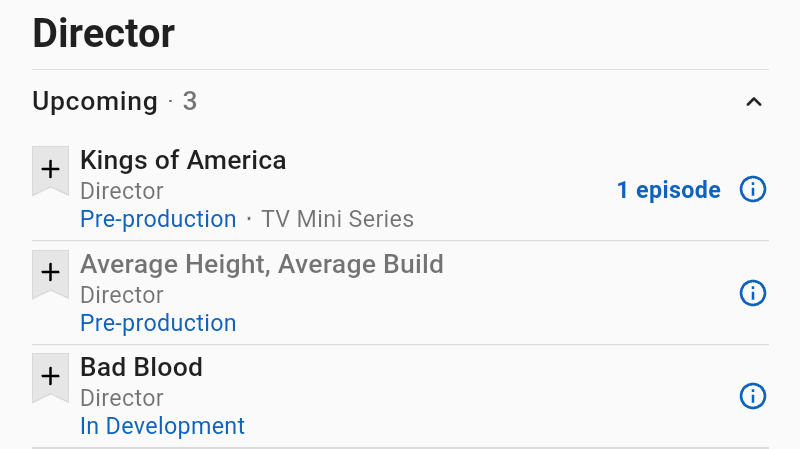Click the TV Mini Series label

(x=337, y=219)
